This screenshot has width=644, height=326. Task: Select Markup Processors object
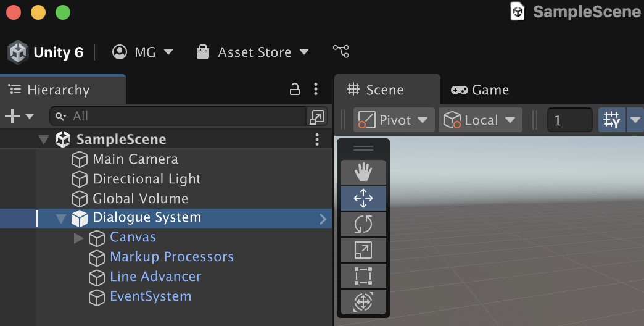171,257
